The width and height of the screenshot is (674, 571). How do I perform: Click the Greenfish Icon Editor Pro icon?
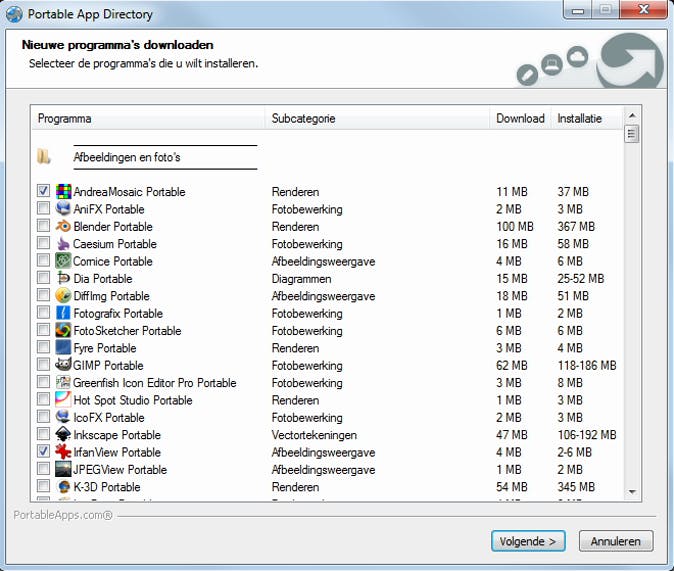point(64,382)
